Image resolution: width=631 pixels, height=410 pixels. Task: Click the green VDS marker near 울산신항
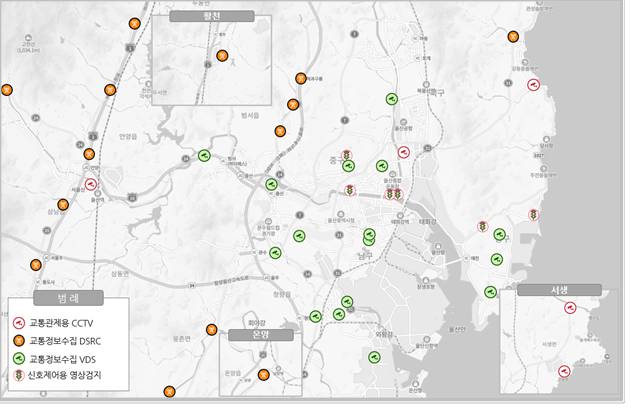point(374,357)
